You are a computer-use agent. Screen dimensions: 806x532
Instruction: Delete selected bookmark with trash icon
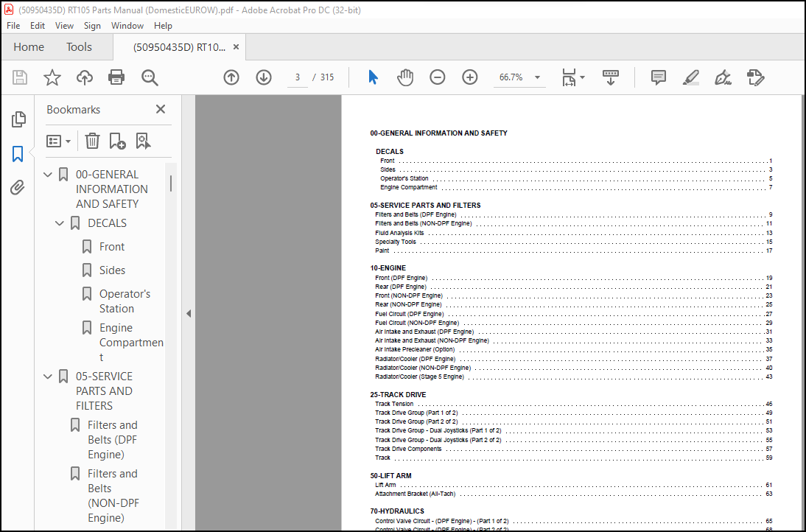click(92, 141)
